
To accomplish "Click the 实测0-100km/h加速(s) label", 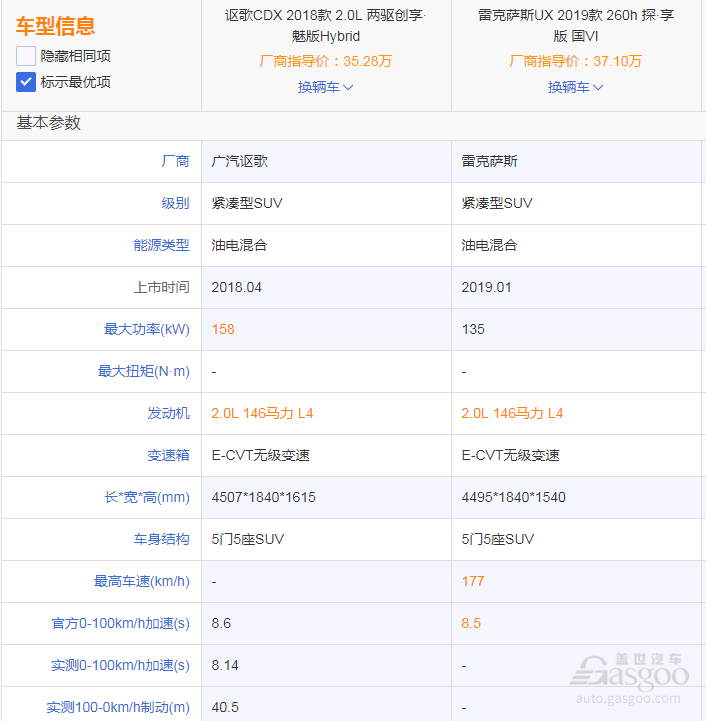I will point(121,665).
